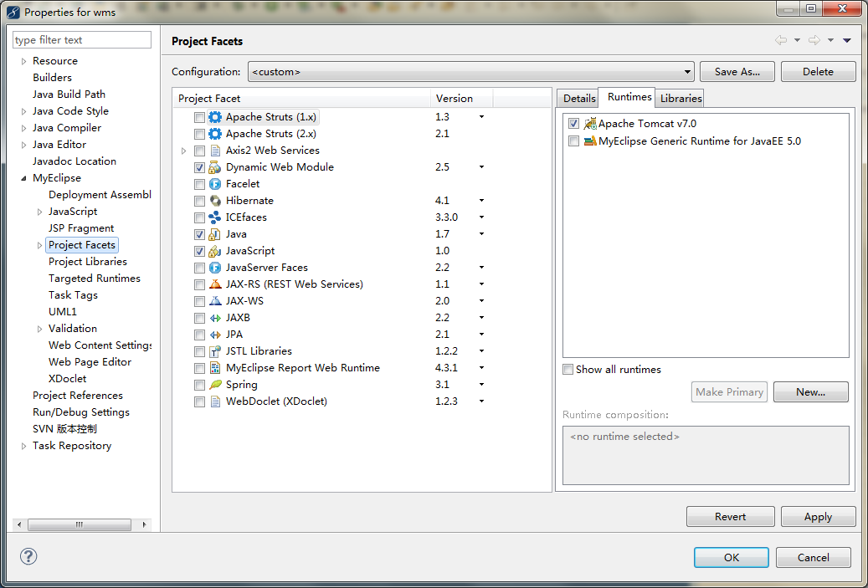Switch to the Details tab

tap(579, 99)
